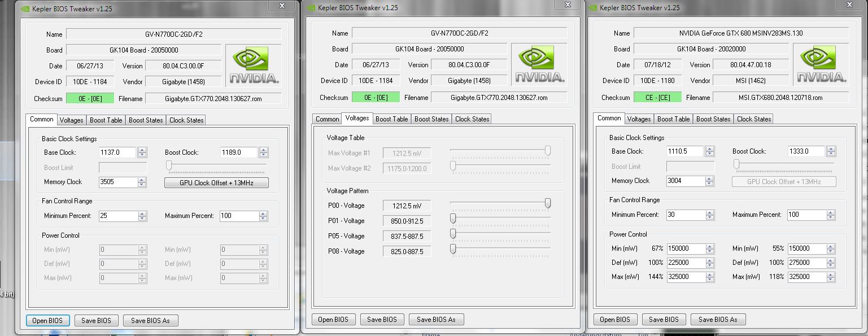Screen dimensions: 868x336
Task: Click green Checksum CE - [CE] in right window
Action: pyautogui.click(x=657, y=98)
